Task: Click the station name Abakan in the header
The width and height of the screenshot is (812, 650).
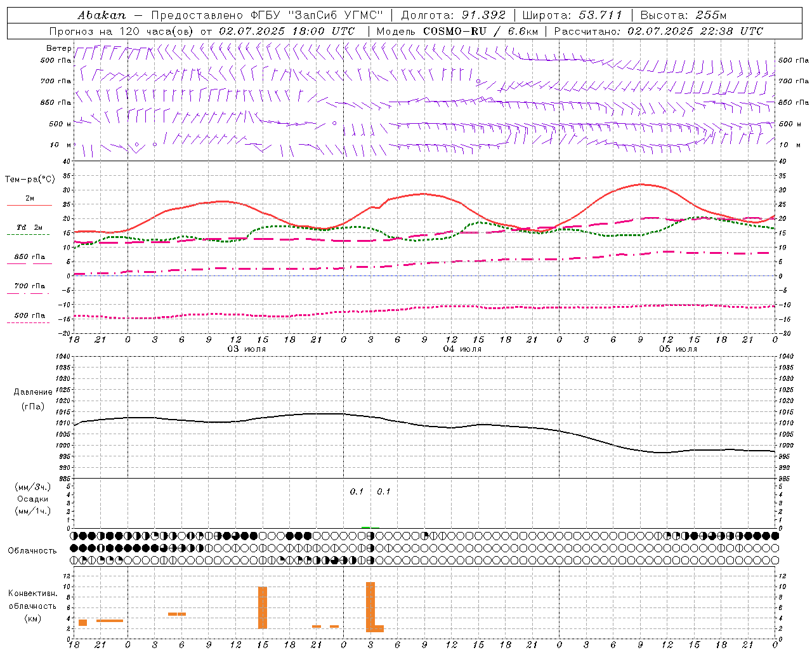Action: (x=101, y=15)
